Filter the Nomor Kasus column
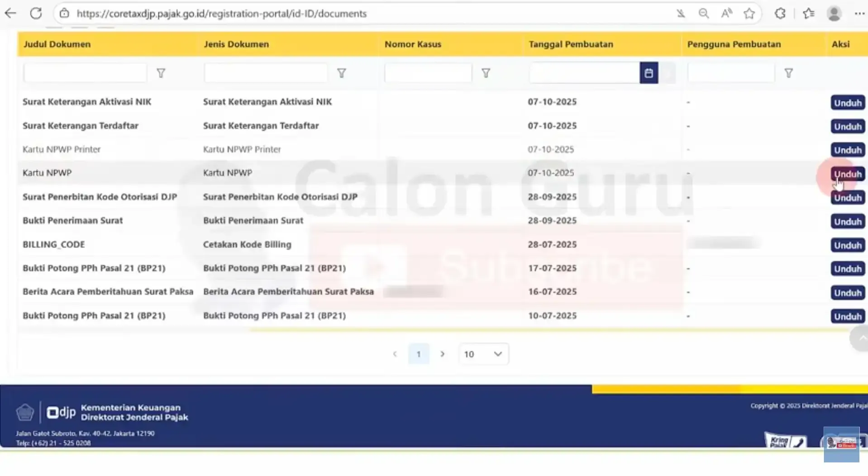This screenshot has height=476, width=868. point(486,72)
